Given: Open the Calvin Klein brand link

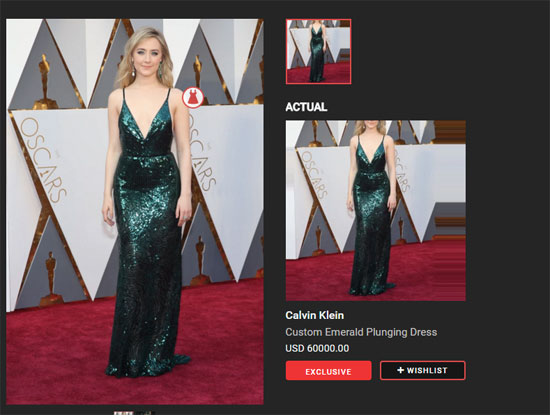Looking at the screenshot, I should [x=315, y=315].
